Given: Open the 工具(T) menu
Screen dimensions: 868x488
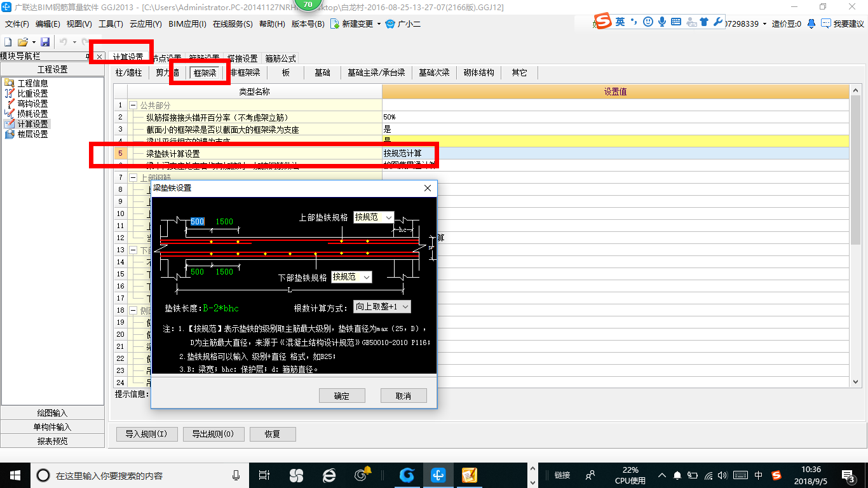Looking at the screenshot, I should 111,24.
